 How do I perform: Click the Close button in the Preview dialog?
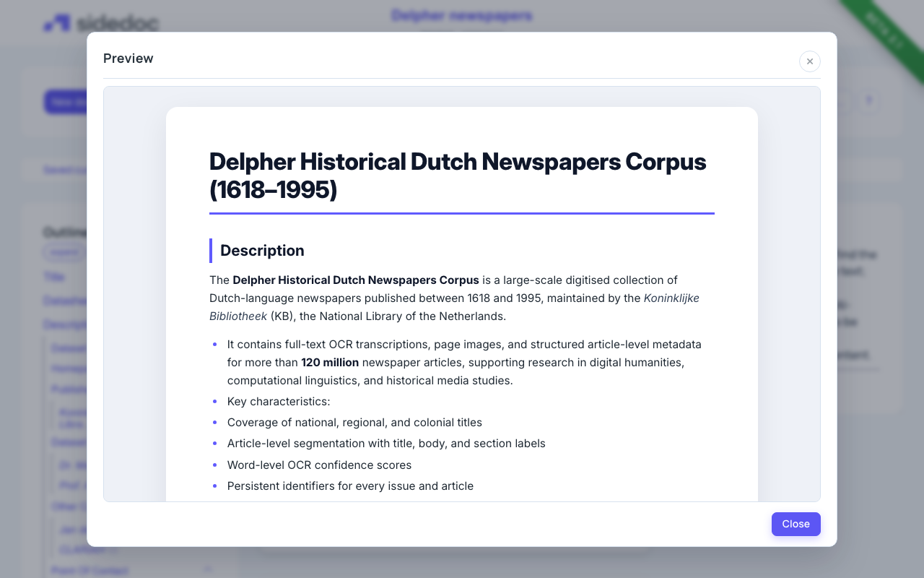[x=796, y=524]
